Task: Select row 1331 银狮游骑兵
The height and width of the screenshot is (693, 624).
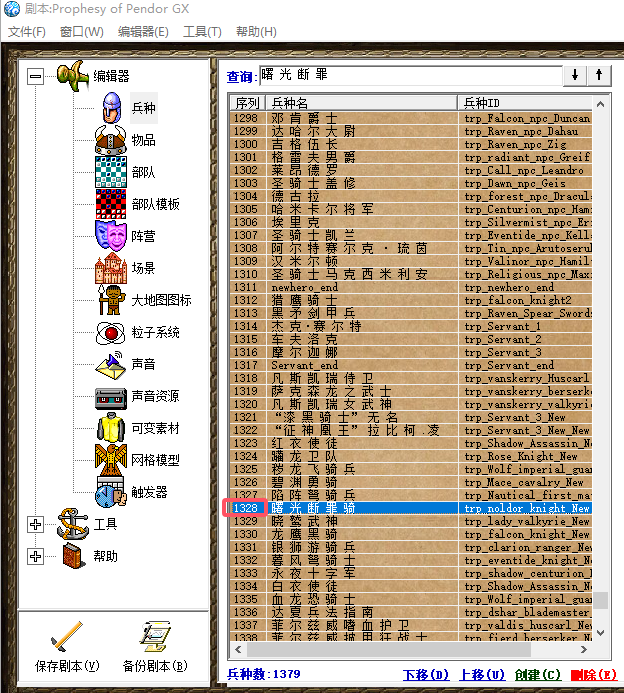Action: 411,547
